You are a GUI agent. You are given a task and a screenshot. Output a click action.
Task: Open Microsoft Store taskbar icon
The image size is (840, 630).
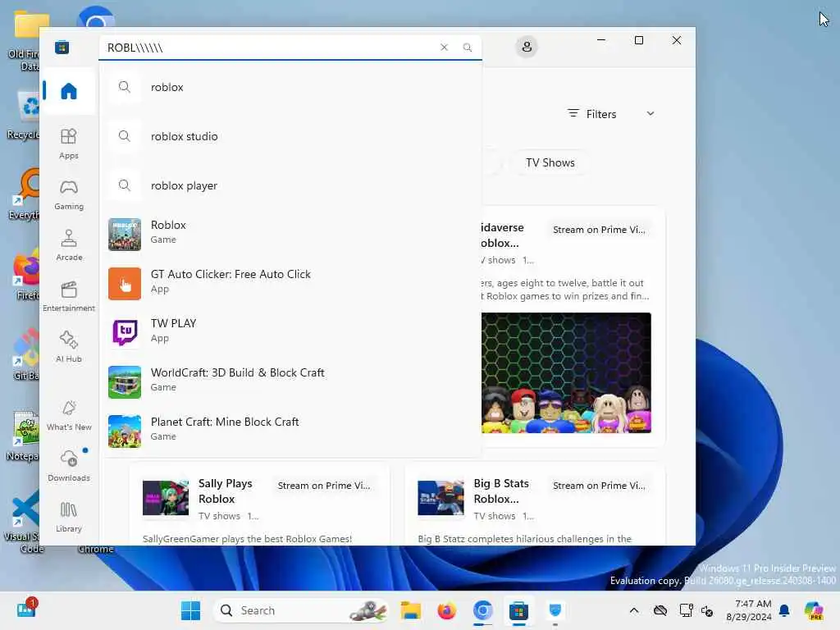518,610
